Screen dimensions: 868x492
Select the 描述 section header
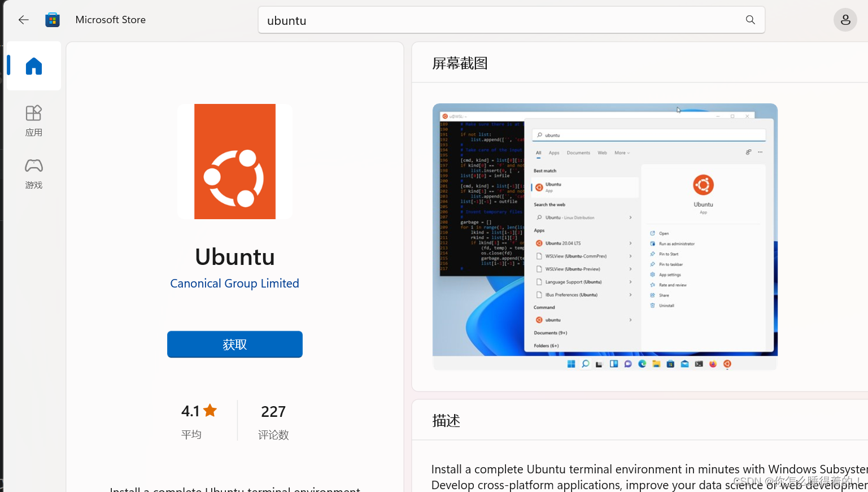(x=446, y=420)
